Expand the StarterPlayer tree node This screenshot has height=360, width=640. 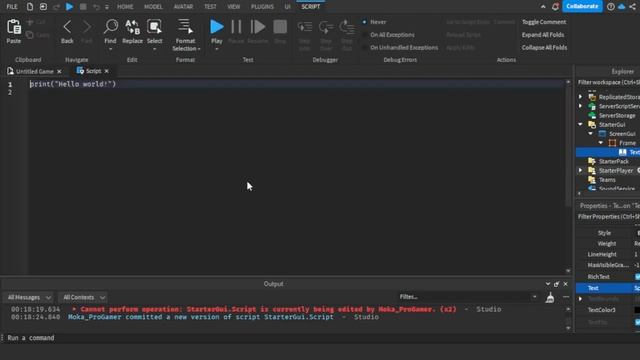580,170
